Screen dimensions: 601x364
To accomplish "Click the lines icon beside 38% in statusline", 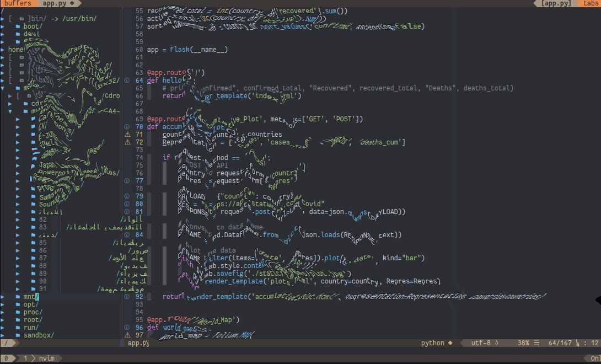I will 536,343.
